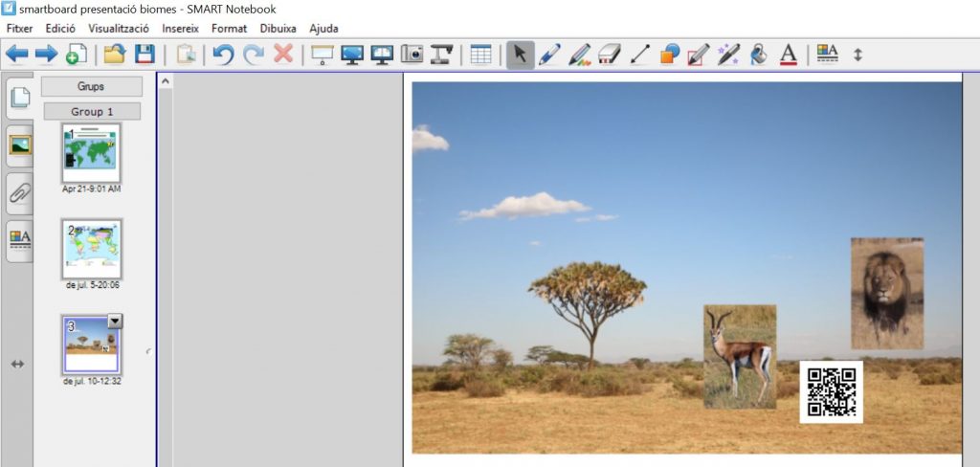Click the Add Page icon
The height and width of the screenshot is (467, 980).
(x=76, y=55)
